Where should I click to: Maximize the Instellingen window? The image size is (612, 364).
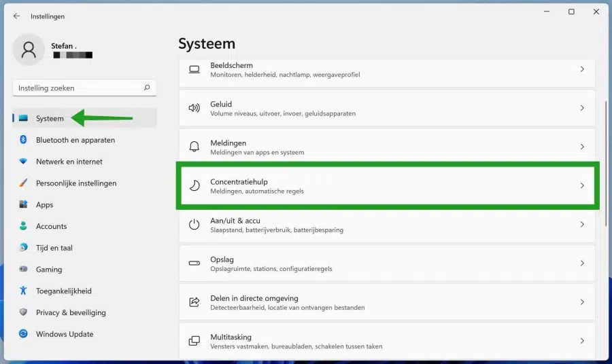(571, 12)
